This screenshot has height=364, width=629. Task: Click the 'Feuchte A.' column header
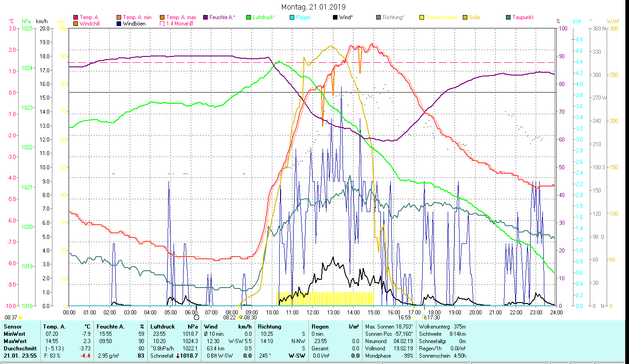click(x=111, y=327)
